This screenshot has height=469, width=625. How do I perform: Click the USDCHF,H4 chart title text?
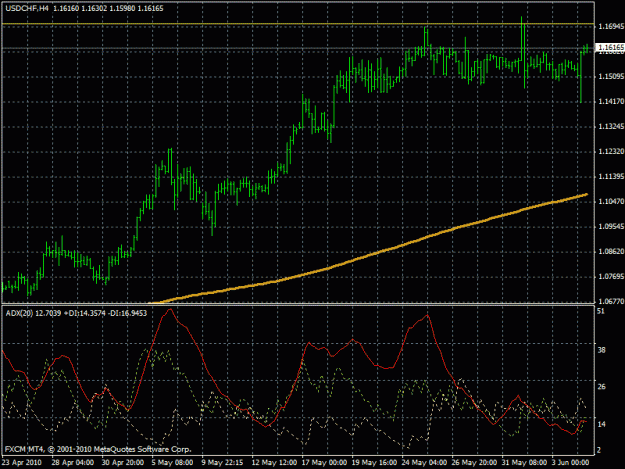tap(26, 8)
